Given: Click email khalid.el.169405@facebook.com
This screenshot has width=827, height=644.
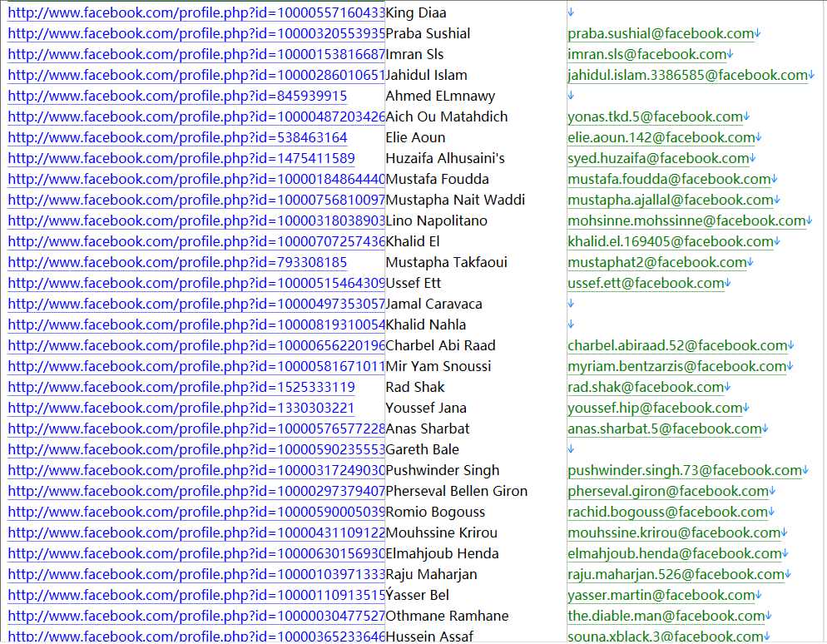Looking at the screenshot, I should (x=671, y=241).
